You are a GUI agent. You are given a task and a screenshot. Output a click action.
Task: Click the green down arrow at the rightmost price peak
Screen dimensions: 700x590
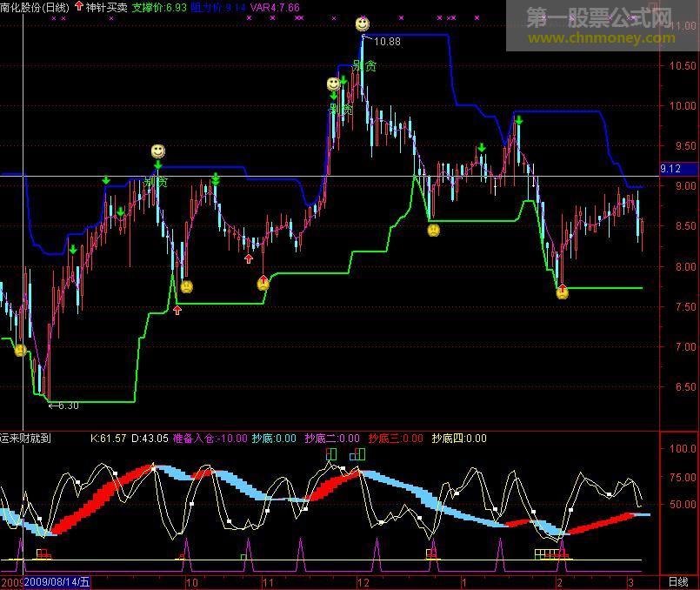pyautogui.click(x=518, y=121)
